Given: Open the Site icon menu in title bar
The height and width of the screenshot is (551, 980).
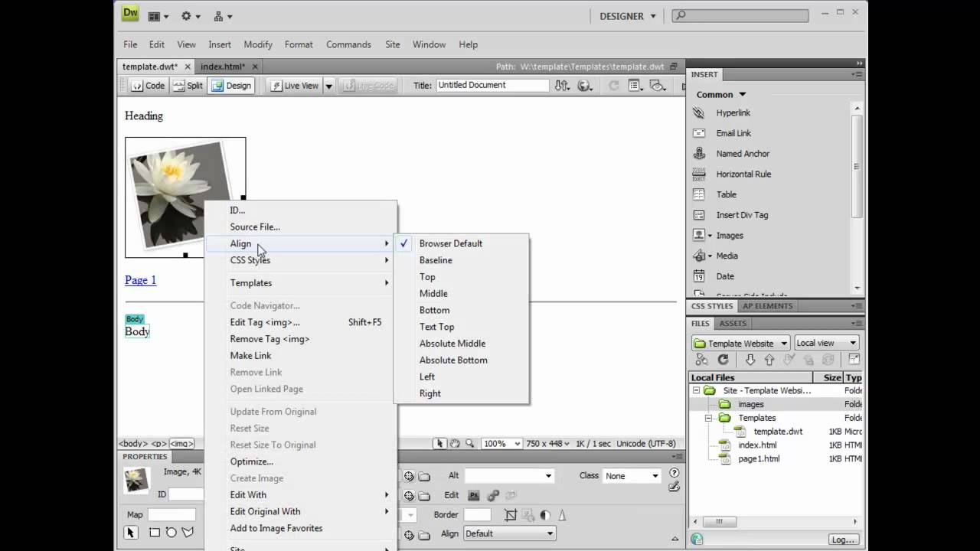Looking at the screenshot, I should point(222,15).
